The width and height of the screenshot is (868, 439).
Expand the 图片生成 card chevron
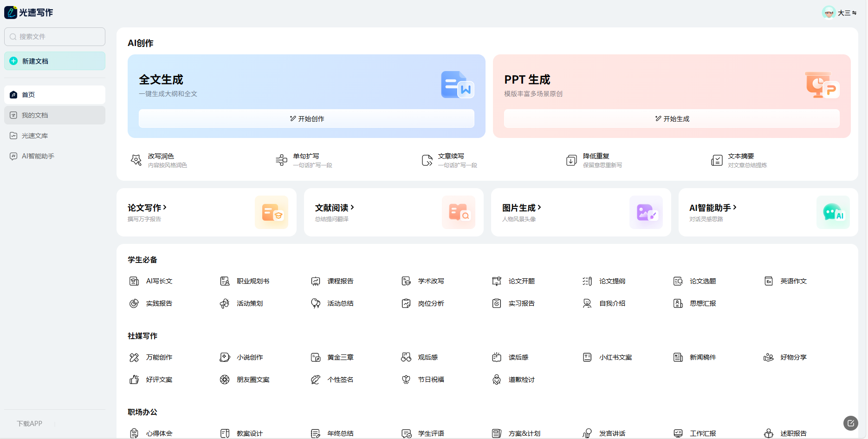539,208
